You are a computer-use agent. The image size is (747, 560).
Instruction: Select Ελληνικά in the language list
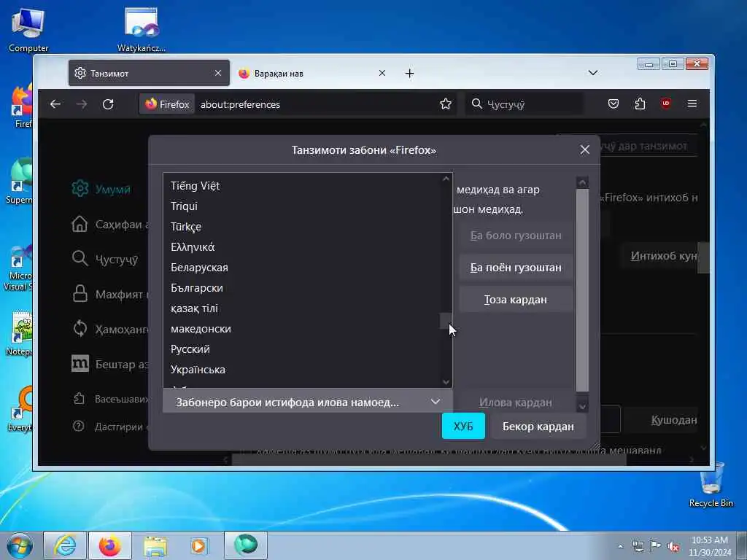pos(302,247)
